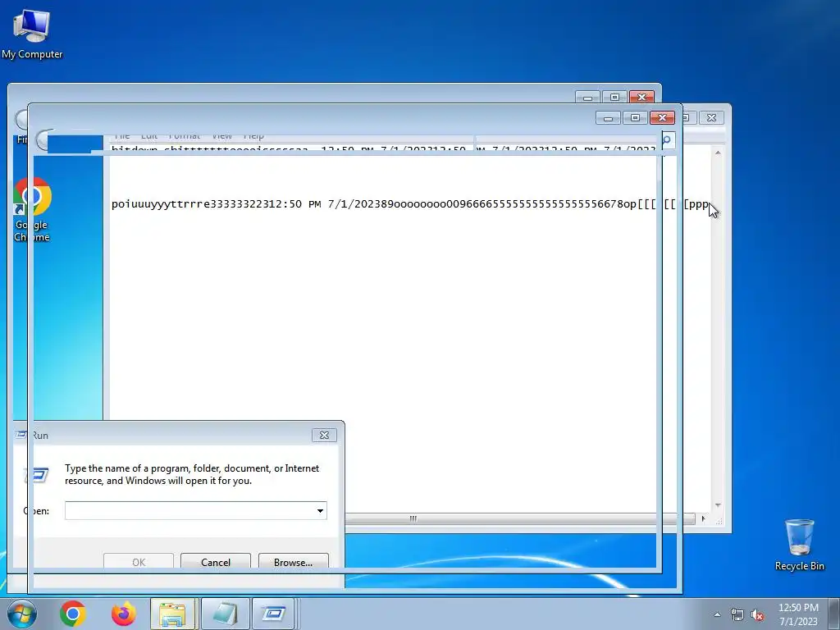Select the Recycle Bin desktop icon
The height and width of the screenshot is (630, 840).
point(799,545)
